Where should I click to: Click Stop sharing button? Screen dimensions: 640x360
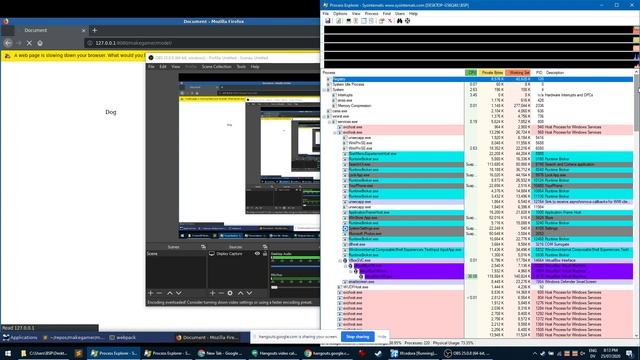(x=358, y=337)
